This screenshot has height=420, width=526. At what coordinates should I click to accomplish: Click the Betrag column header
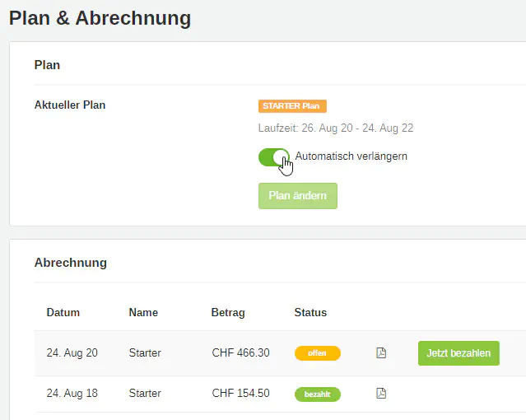tap(228, 313)
